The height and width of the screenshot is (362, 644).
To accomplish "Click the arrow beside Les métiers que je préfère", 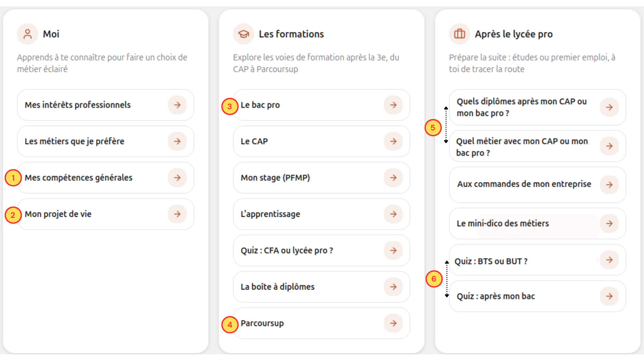I will [177, 141].
